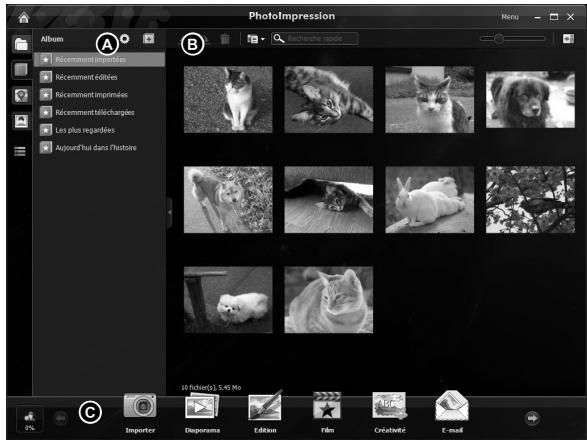Minimize the PhotoImpression window
The width and height of the screenshot is (587, 440).
click(x=538, y=17)
